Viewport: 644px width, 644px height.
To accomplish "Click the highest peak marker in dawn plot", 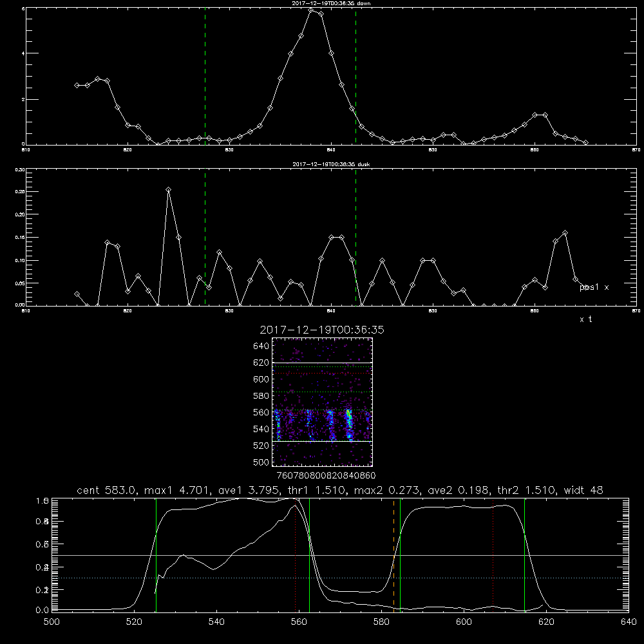I will [x=311, y=10].
